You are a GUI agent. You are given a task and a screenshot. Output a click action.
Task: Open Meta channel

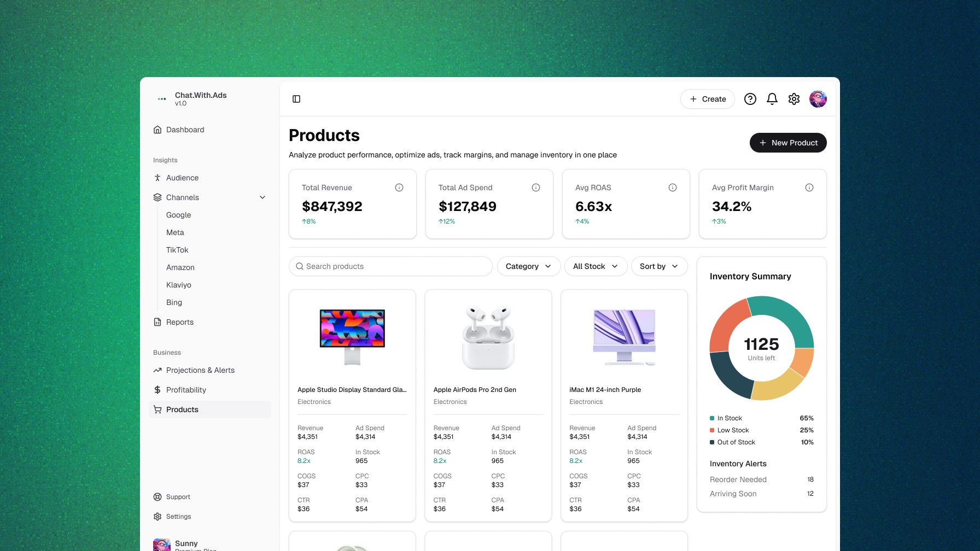click(175, 232)
